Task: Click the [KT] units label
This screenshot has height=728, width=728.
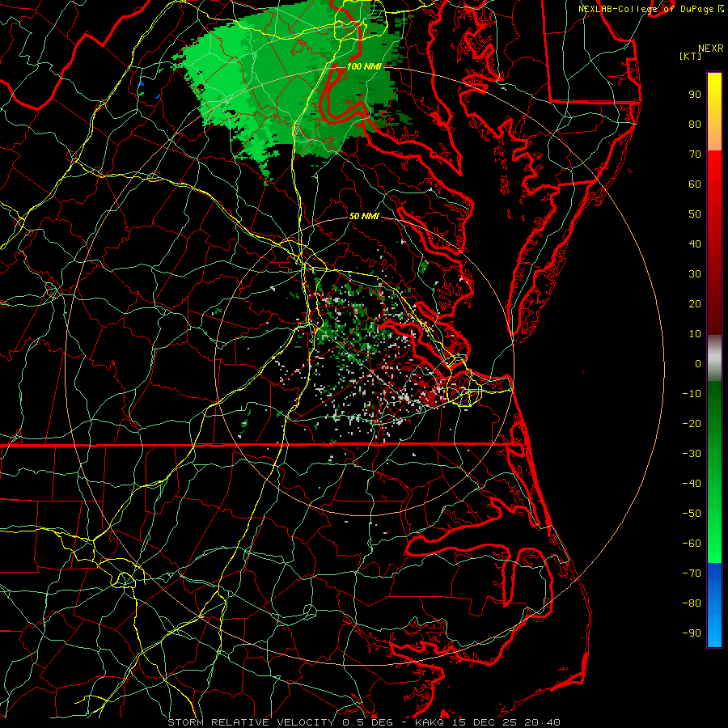Action: (x=691, y=56)
